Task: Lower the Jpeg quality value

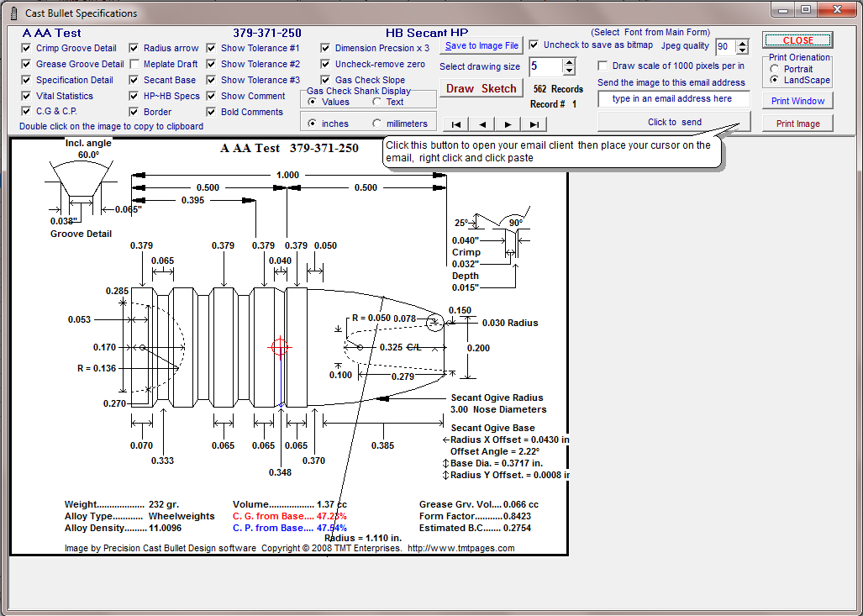Action: [x=742, y=51]
